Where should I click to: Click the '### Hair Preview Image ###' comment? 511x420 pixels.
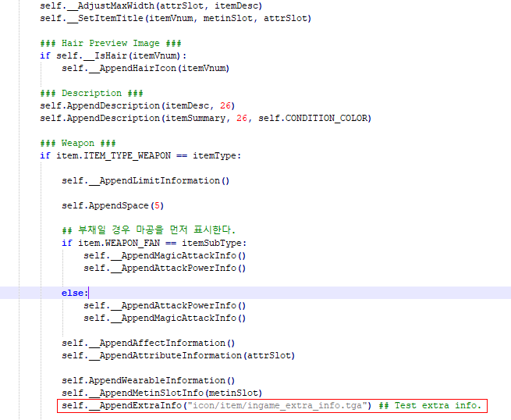[111, 44]
